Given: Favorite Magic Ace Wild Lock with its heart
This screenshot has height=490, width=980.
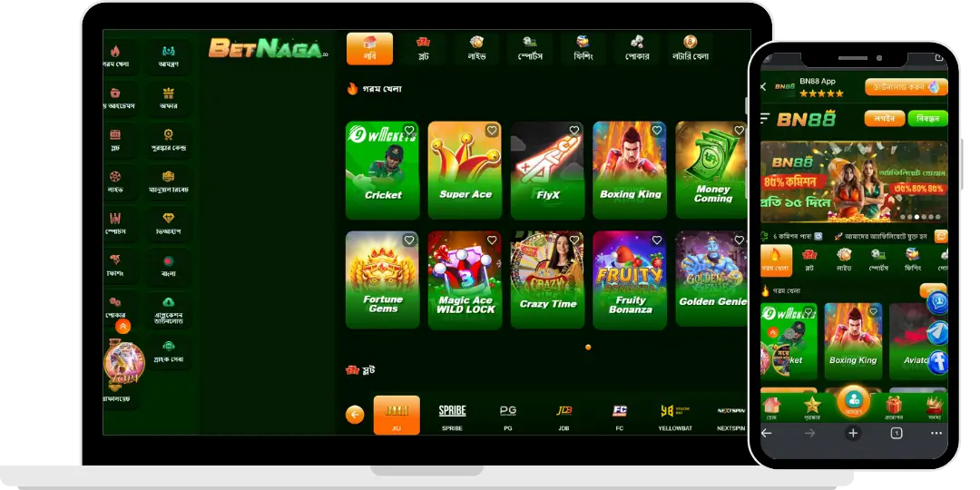Looking at the screenshot, I should pos(492,240).
